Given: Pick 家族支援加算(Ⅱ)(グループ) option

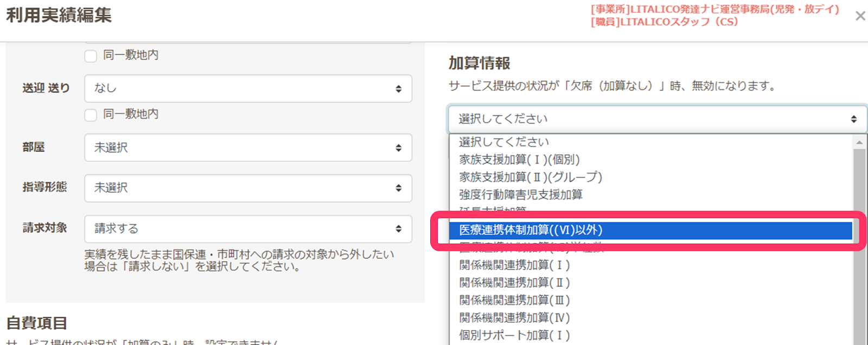Looking at the screenshot, I should pyautogui.click(x=530, y=177).
